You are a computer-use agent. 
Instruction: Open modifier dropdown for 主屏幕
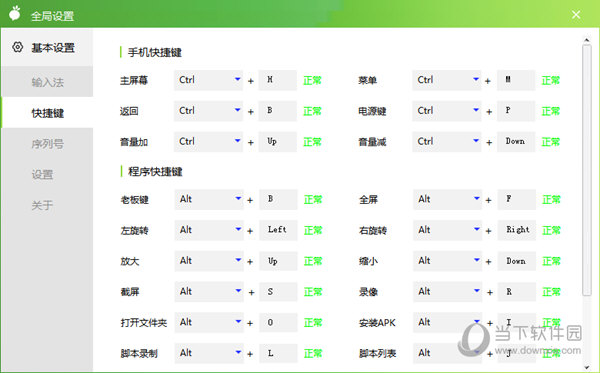pos(208,80)
